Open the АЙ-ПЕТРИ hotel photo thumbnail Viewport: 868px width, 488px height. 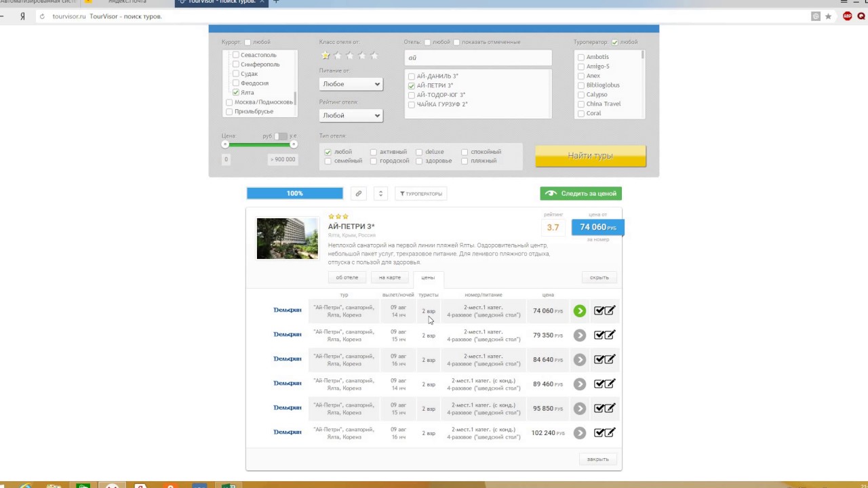tap(288, 238)
